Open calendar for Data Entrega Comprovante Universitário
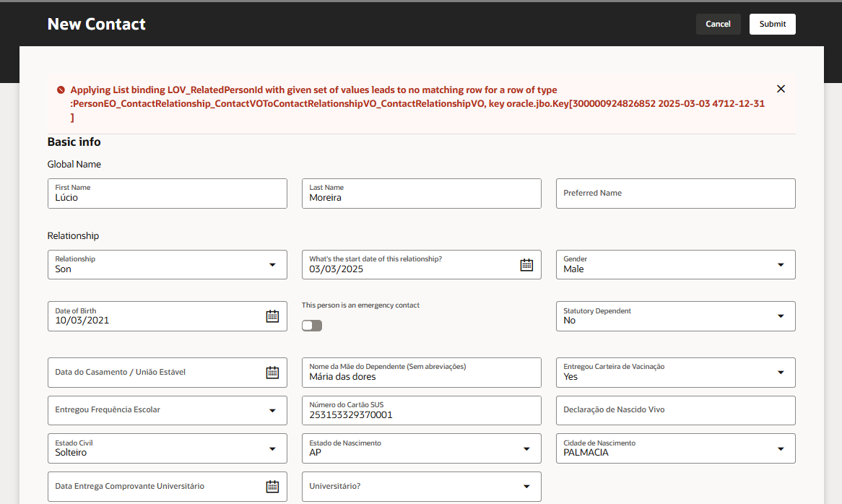 pyautogui.click(x=272, y=486)
